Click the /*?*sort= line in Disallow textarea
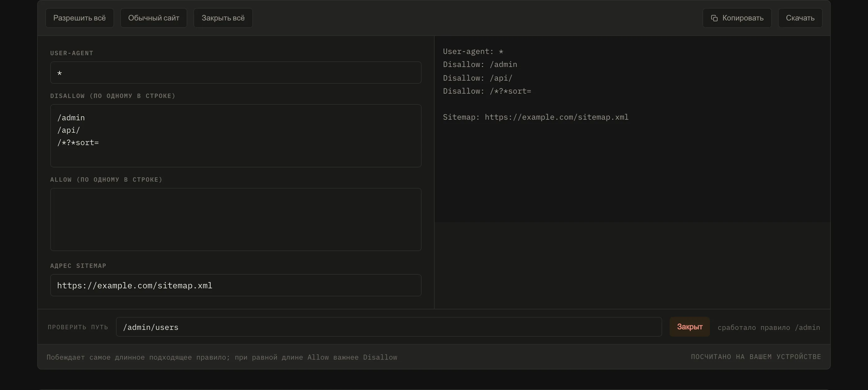868x390 pixels. (78, 143)
